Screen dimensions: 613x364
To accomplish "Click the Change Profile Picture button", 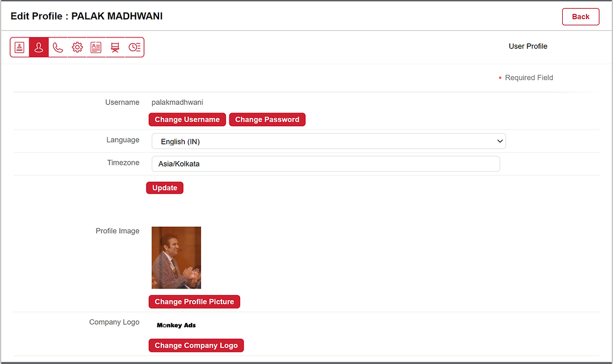I will coord(194,302).
